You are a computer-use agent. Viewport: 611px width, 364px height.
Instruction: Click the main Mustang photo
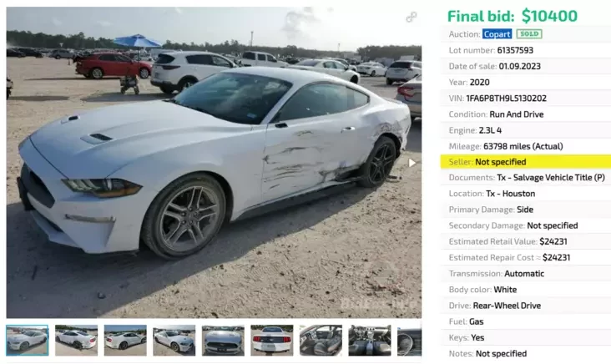214,163
